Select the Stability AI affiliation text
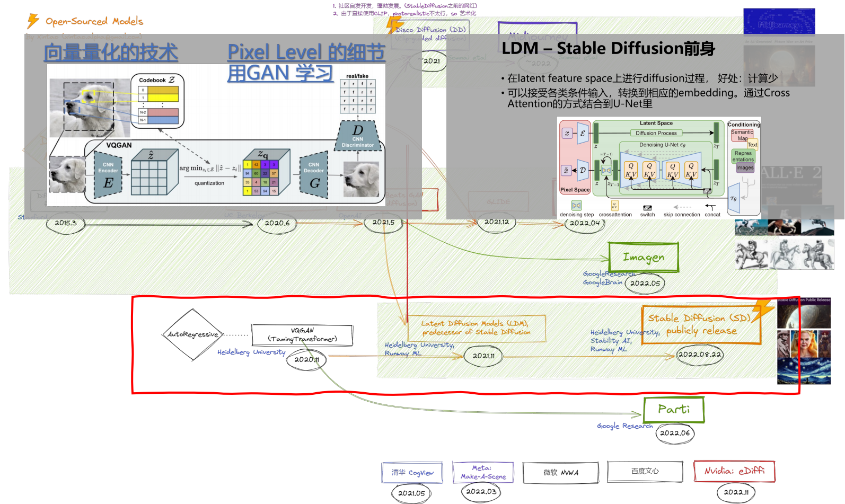The image size is (845, 504). pyautogui.click(x=611, y=341)
